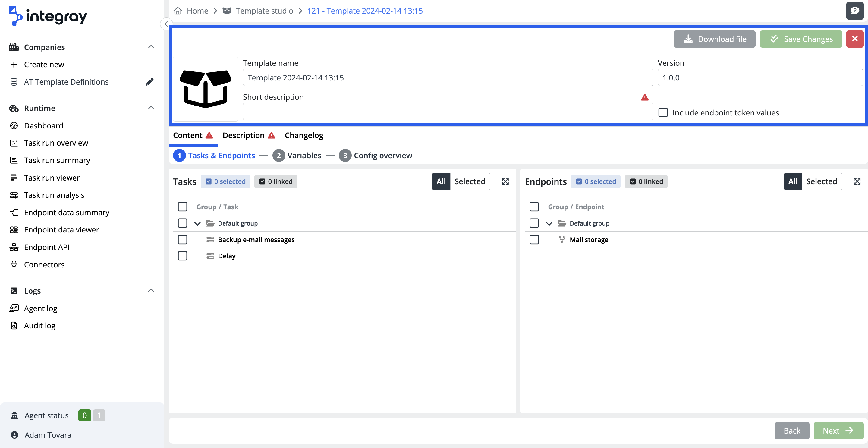The image size is (868, 448).
Task: Check the Backup e-mail messages task
Action: pyautogui.click(x=182, y=240)
